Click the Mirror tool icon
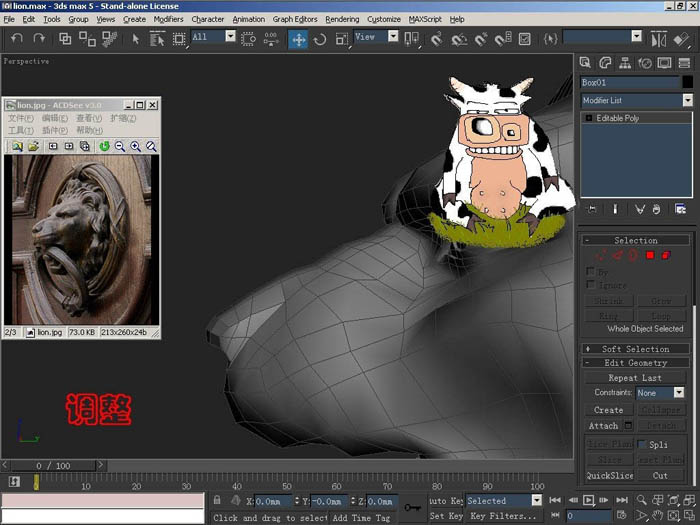Viewport: 700px width, 525px height. pos(658,39)
